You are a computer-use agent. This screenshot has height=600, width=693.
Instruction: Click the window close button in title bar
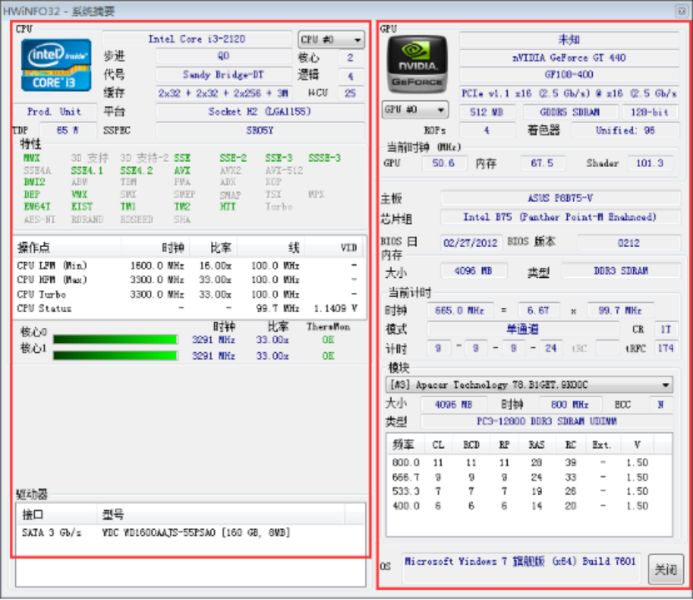pos(680,11)
